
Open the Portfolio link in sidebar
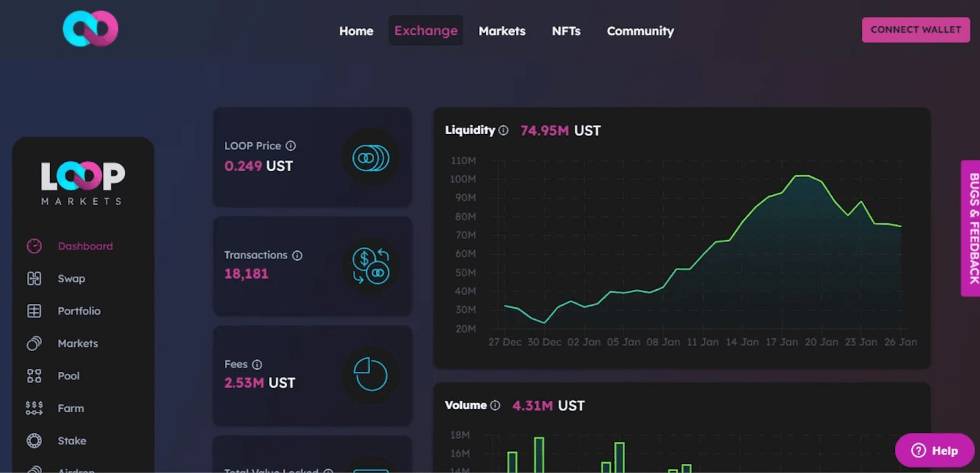click(x=79, y=311)
